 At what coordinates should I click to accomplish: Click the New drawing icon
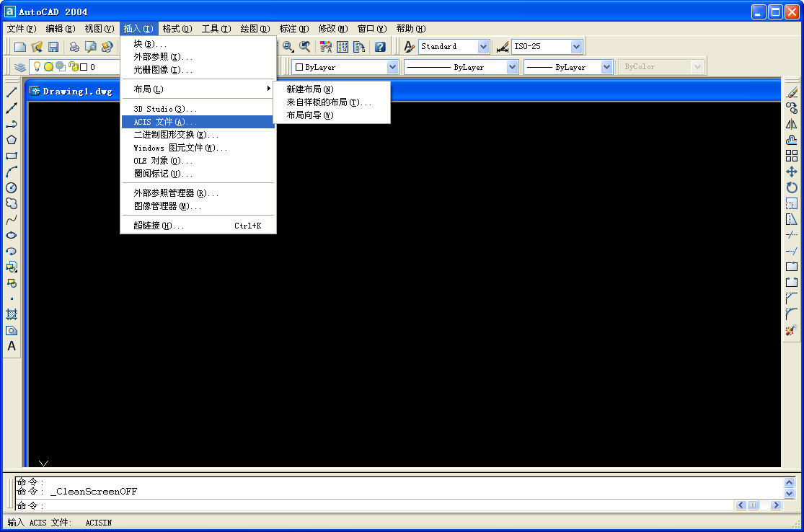pos(20,47)
